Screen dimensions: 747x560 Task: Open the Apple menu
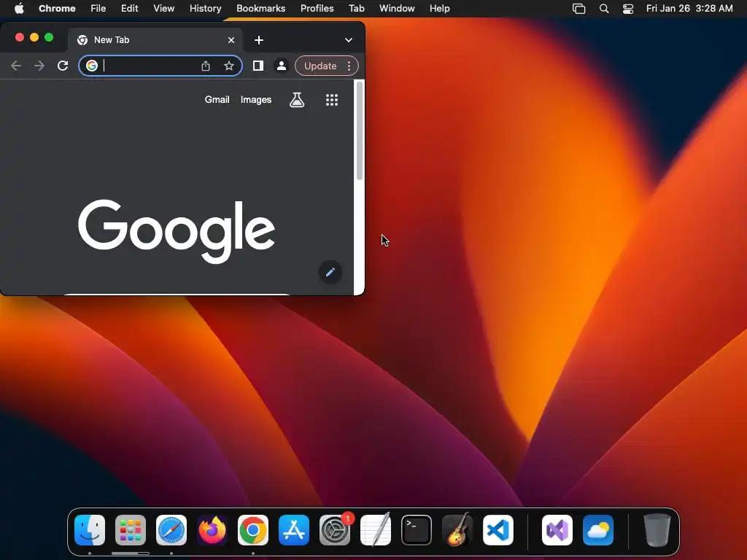[19, 9]
